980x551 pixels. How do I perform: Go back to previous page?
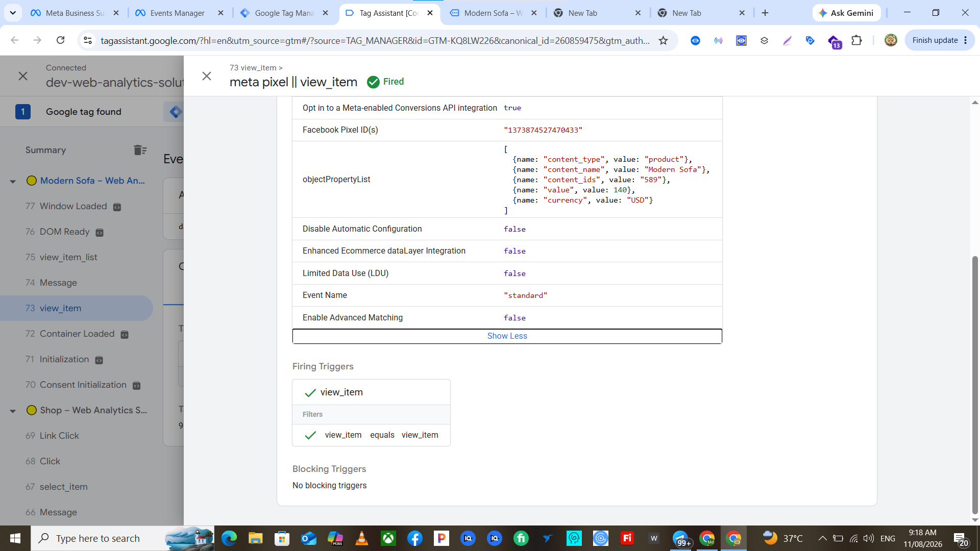tap(14, 40)
